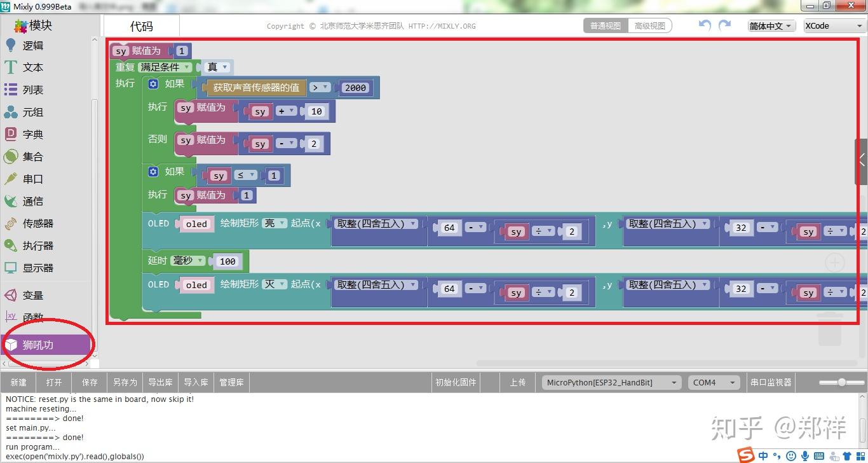Click the 打开 open file button

click(54, 382)
